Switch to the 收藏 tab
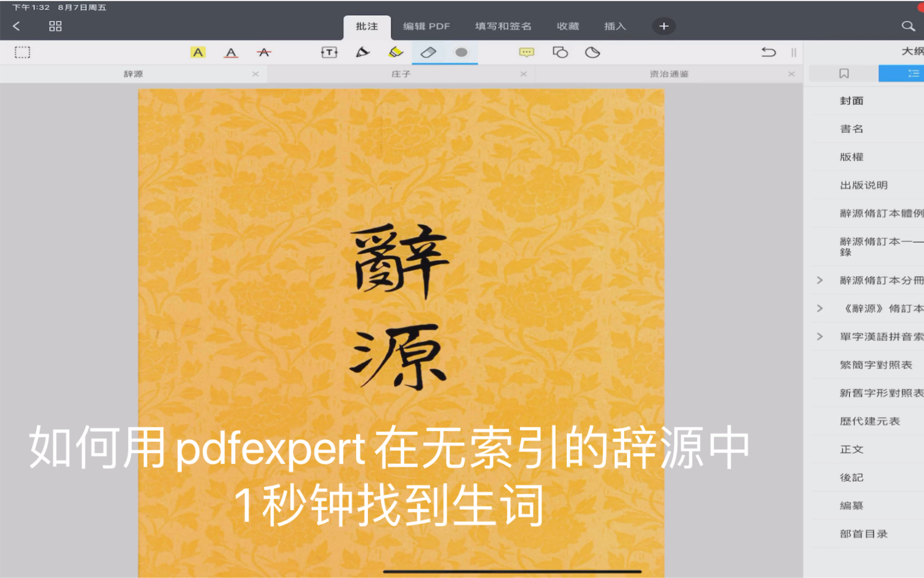 pyautogui.click(x=568, y=26)
